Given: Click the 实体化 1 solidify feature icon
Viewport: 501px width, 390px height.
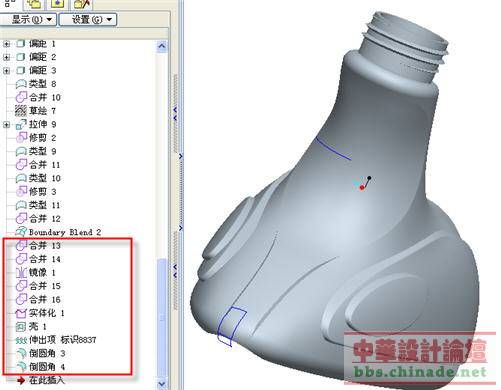Looking at the screenshot, I should pos(21,313).
